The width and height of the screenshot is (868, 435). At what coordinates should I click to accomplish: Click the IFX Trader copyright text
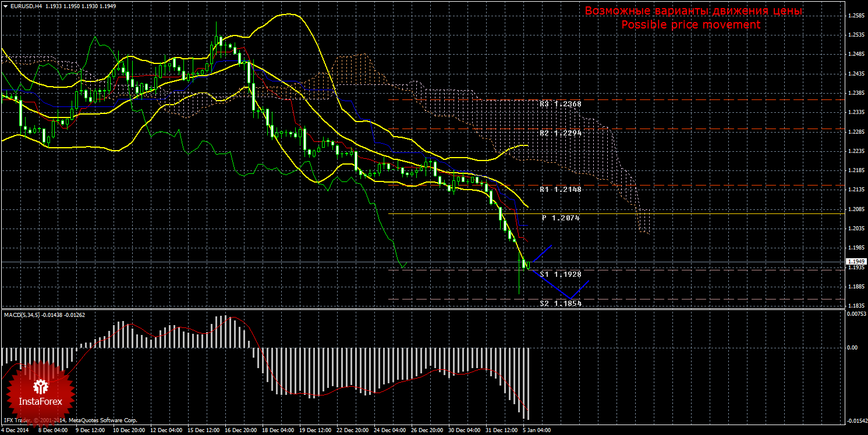(70, 419)
